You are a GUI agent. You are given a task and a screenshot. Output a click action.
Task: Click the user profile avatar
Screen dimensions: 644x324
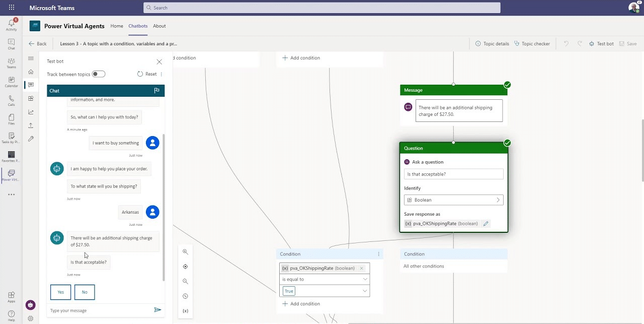tap(634, 7)
